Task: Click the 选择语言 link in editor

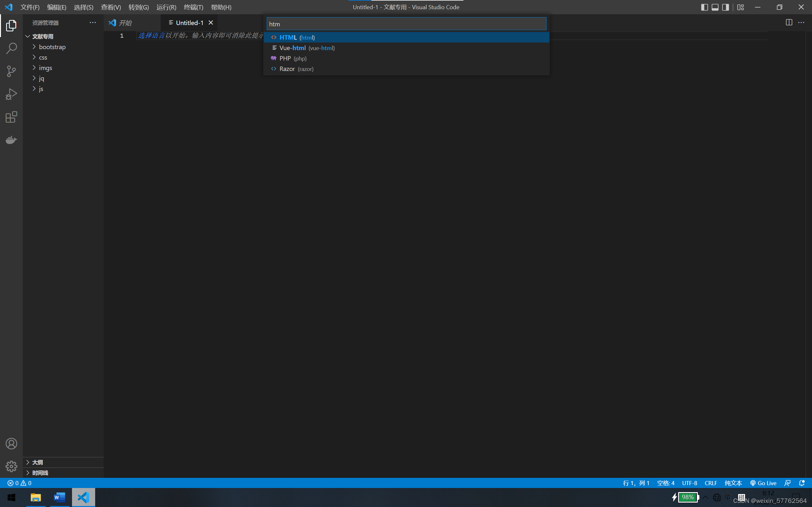Action: click(x=151, y=35)
